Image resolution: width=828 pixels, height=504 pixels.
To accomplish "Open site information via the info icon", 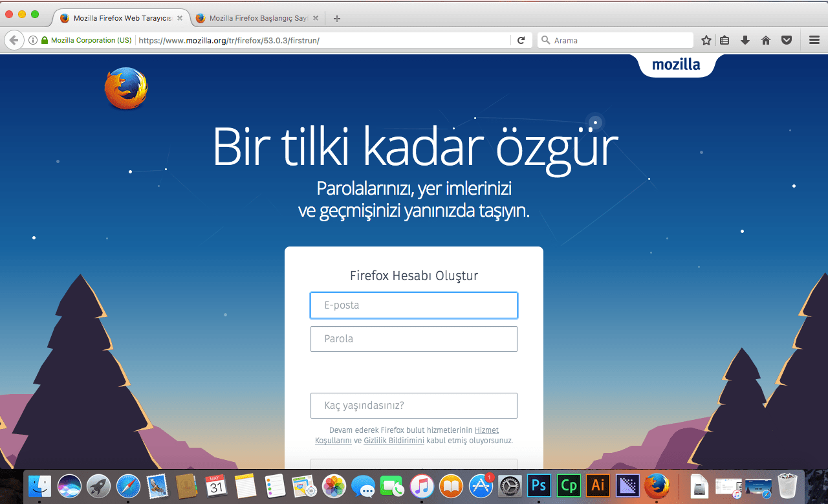I will click(x=32, y=40).
